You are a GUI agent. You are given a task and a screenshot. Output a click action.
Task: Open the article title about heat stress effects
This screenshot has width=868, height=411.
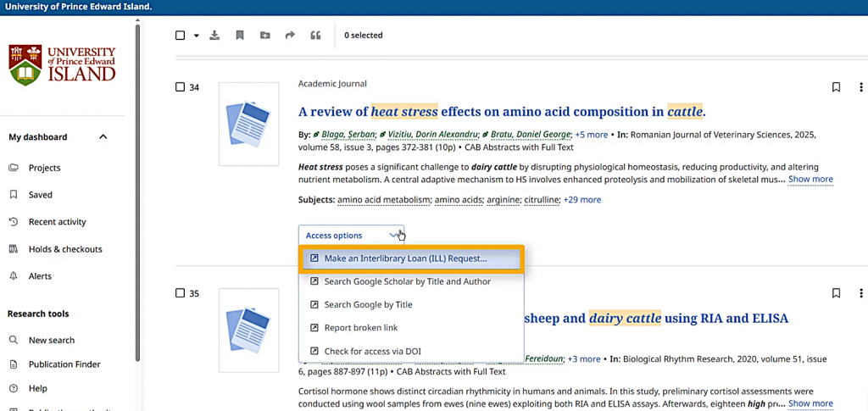(x=502, y=112)
